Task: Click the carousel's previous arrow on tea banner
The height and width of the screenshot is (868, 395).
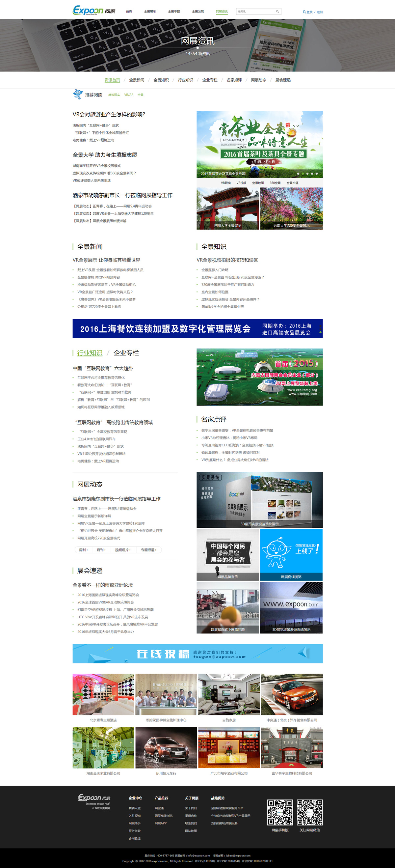Action: tap(203, 139)
